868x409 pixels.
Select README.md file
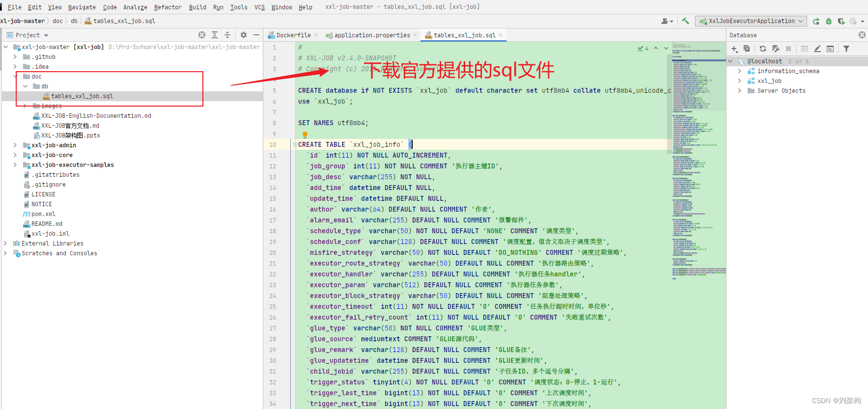[x=47, y=224]
